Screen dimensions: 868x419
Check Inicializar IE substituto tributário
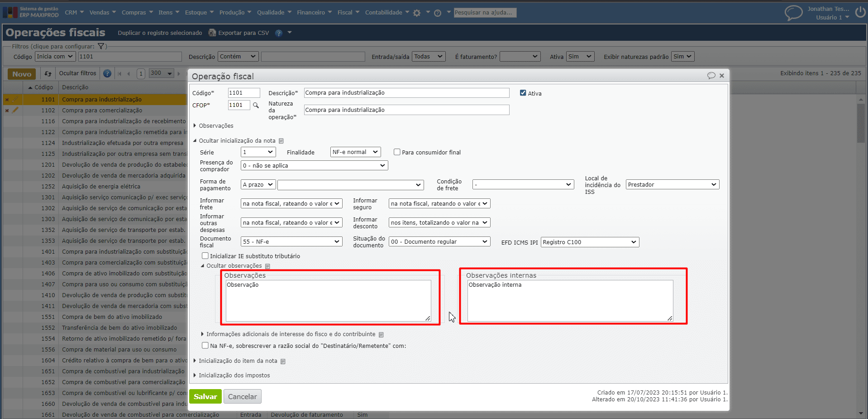(x=205, y=256)
